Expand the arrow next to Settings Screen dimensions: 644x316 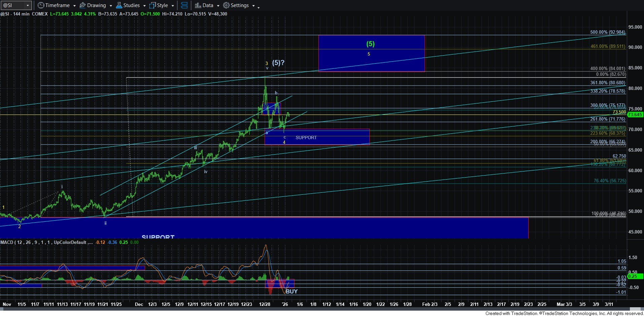coord(253,6)
